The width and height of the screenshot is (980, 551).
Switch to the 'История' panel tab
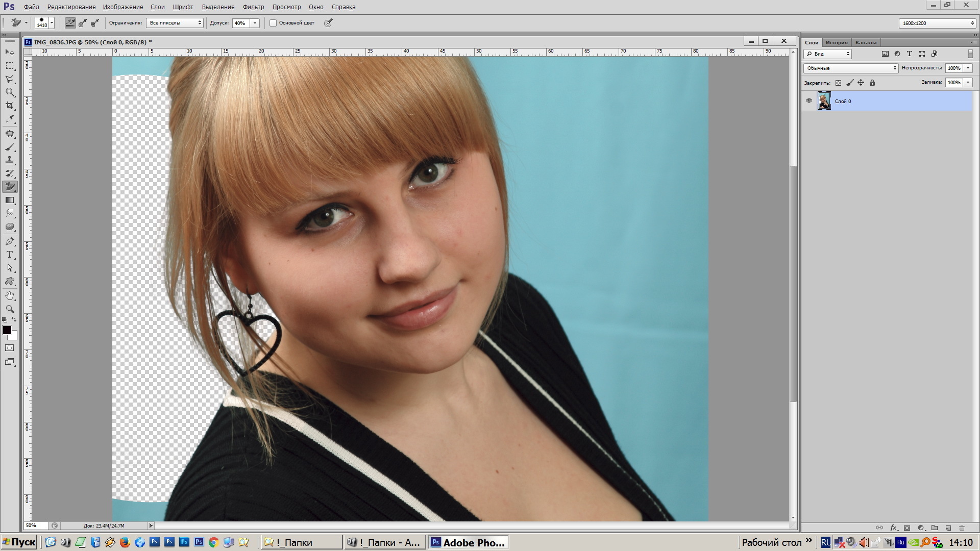(836, 42)
